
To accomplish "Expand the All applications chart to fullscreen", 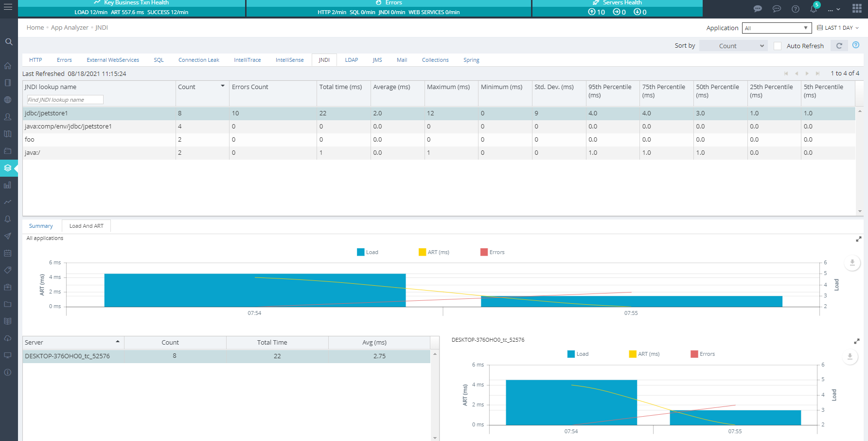I will click(x=858, y=239).
